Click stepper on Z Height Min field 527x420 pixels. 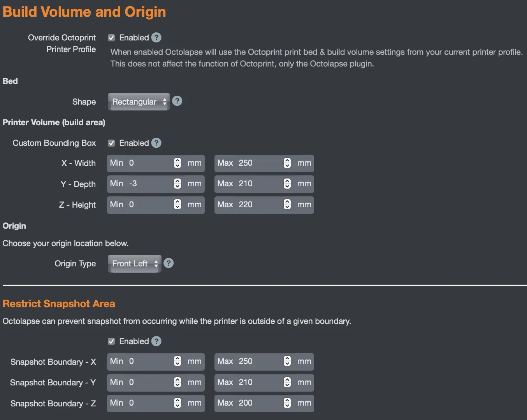point(177,204)
